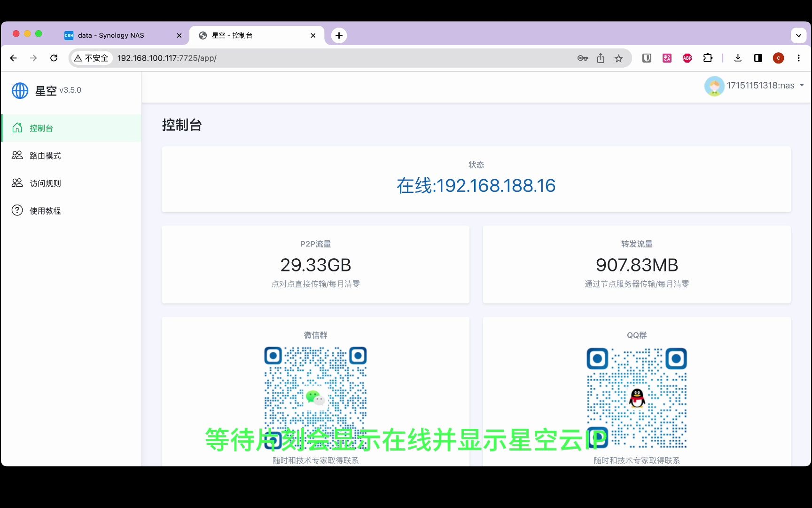Click the browser forward arrow
Viewport: 812px width, 508px height.
[33, 58]
